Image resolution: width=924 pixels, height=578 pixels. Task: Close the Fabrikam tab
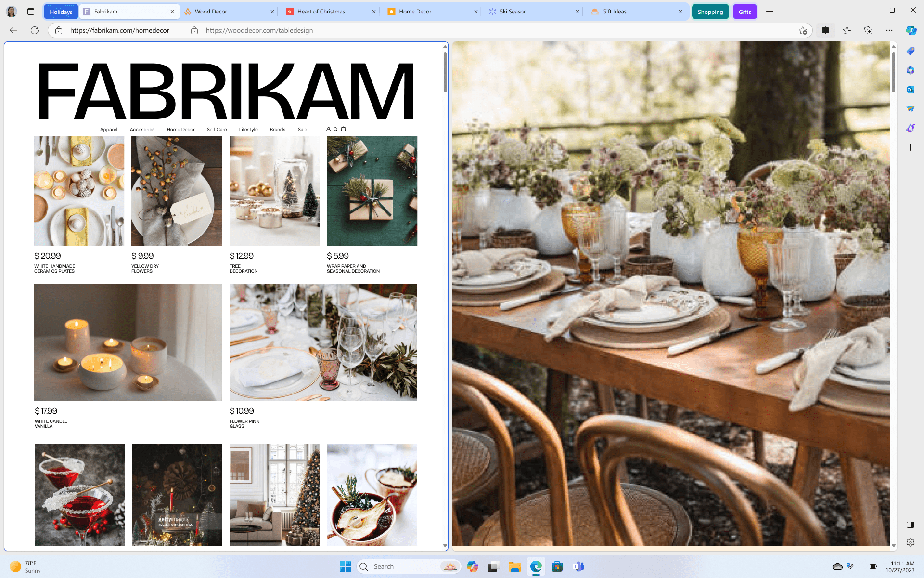click(x=172, y=12)
